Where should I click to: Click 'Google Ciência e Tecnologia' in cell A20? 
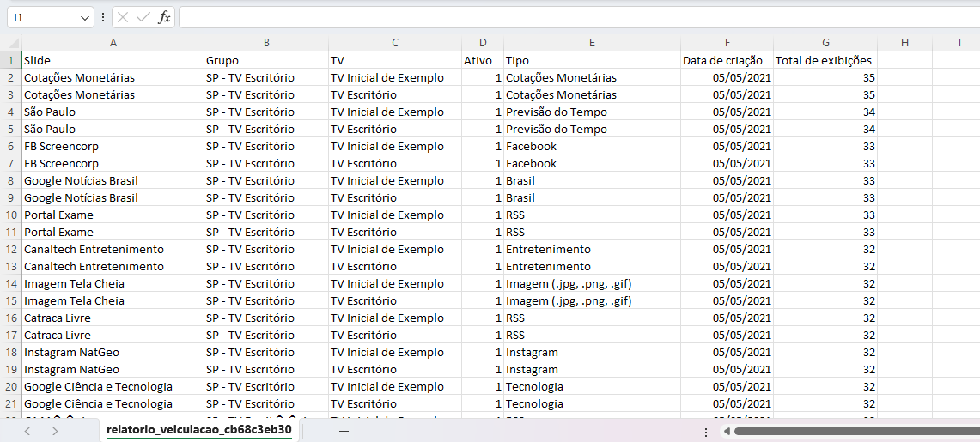pyautogui.click(x=98, y=387)
